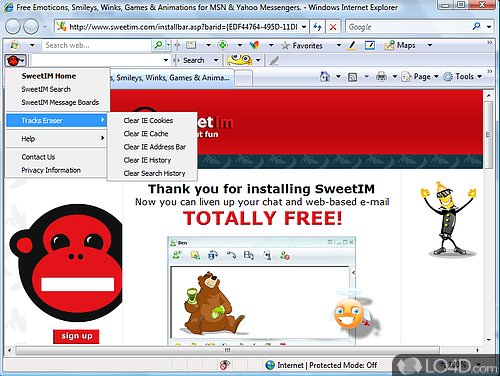Open the SweetIM search box dropdown
The height and width of the screenshot is (376, 500).
[166, 60]
